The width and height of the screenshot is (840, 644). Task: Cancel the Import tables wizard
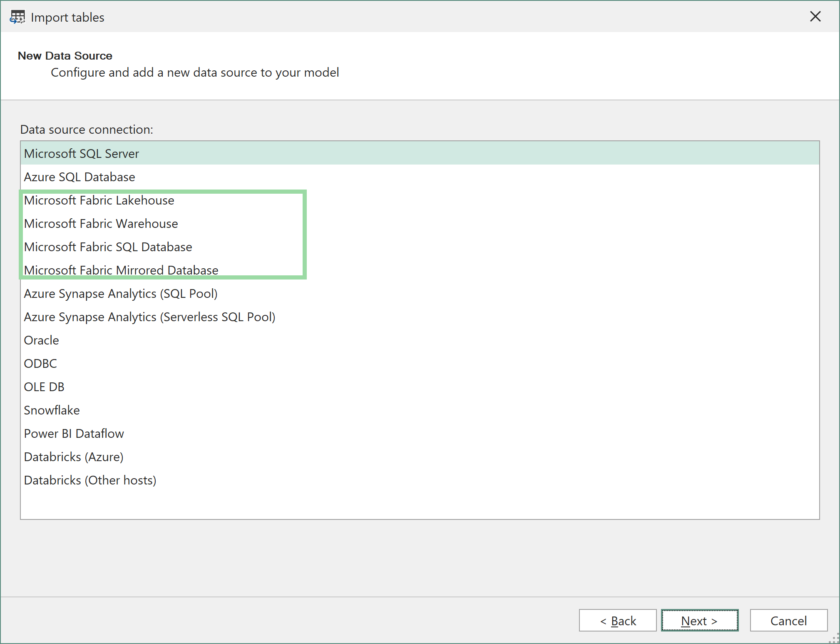(789, 620)
